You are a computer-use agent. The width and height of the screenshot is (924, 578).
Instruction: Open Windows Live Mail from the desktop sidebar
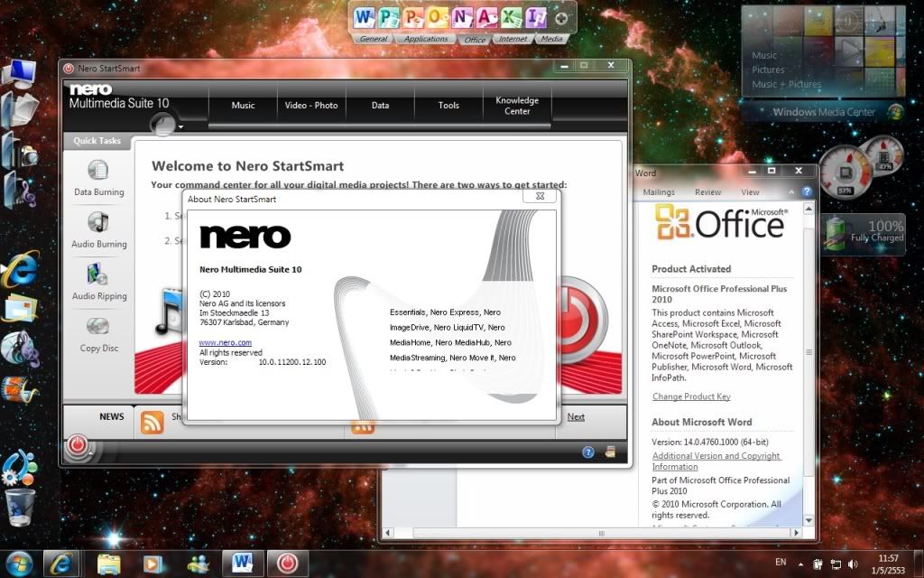pos(20,309)
